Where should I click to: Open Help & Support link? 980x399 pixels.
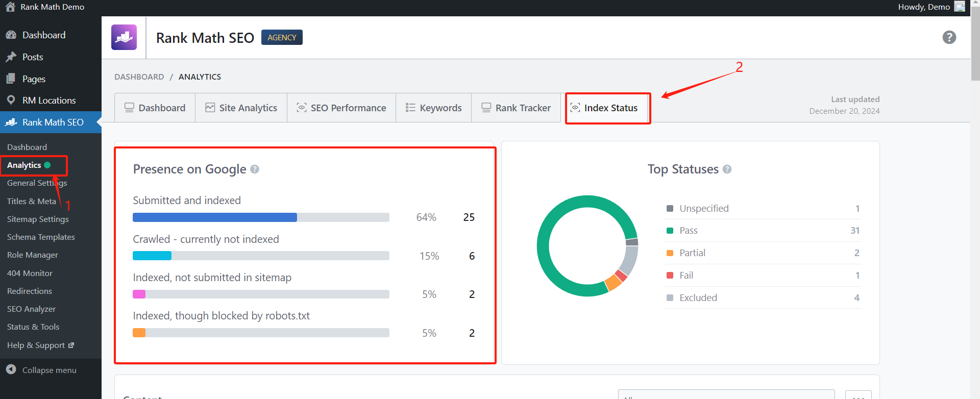[x=40, y=345]
